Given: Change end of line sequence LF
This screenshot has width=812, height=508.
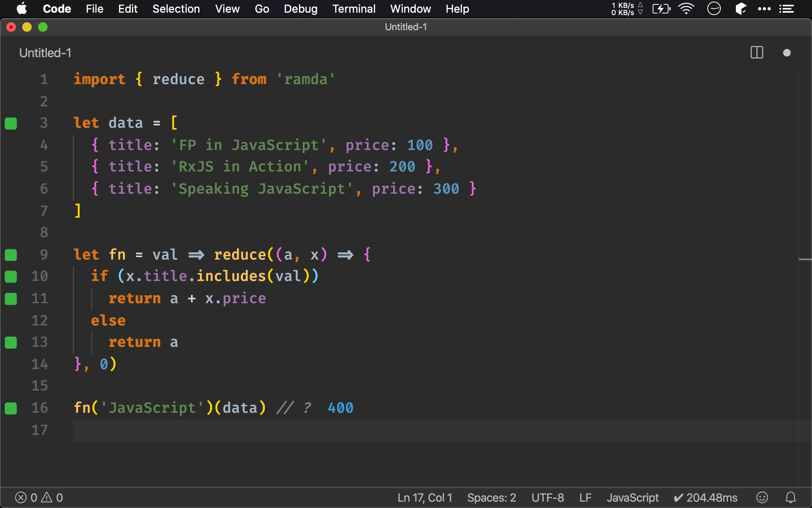Looking at the screenshot, I should tap(585, 498).
